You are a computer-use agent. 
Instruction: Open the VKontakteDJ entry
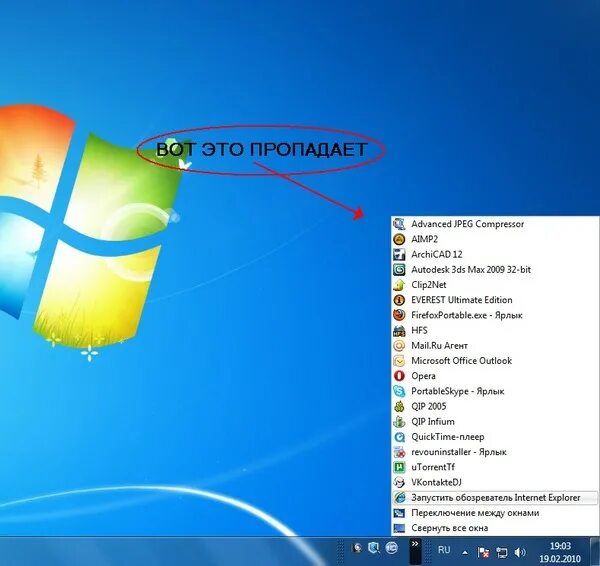[x=495, y=482]
